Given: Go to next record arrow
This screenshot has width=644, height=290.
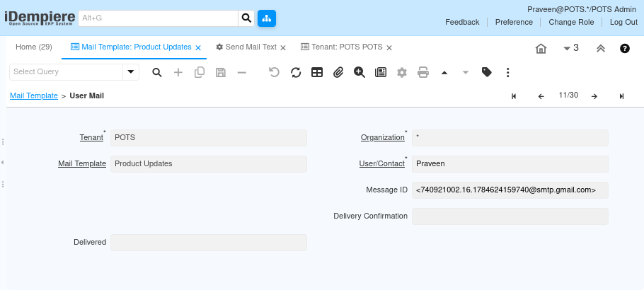Looking at the screenshot, I should (594, 96).
